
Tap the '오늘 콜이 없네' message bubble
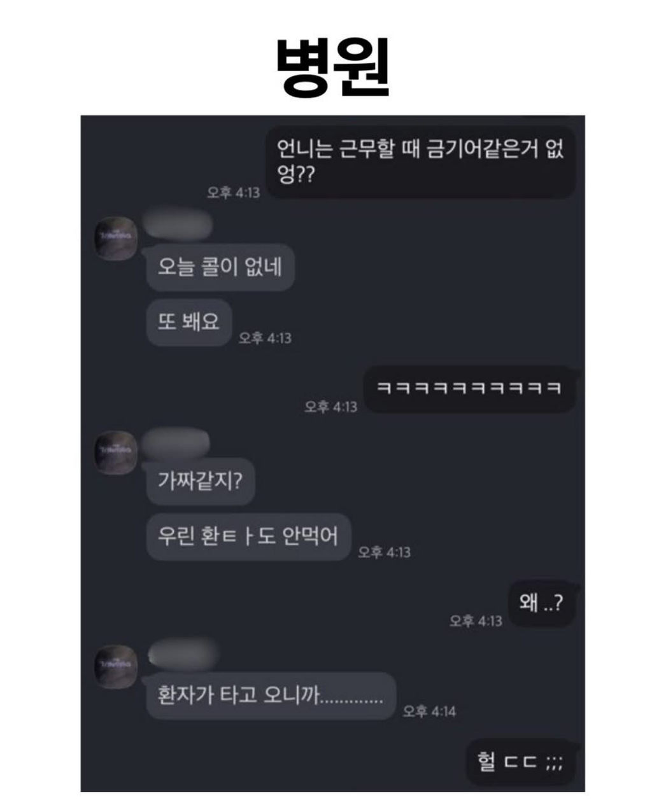(220, 267)
